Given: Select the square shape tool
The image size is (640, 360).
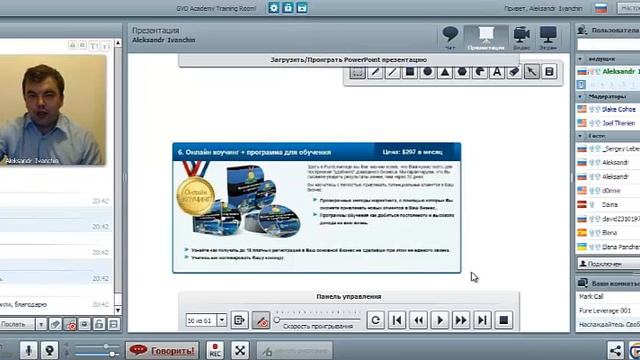Looking at the screenshot, I should pyautogui.click(x=410, y=72).
